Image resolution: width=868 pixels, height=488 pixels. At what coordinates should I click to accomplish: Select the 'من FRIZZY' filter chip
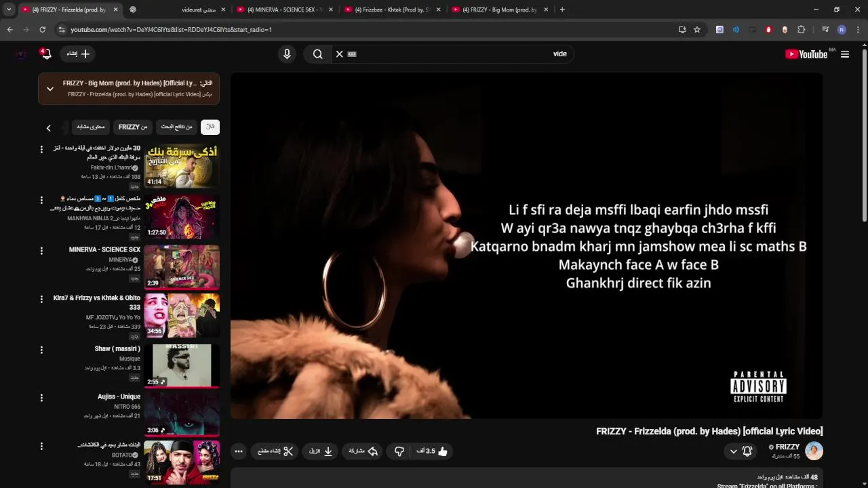pyautogui.click(x=133, y=127)
